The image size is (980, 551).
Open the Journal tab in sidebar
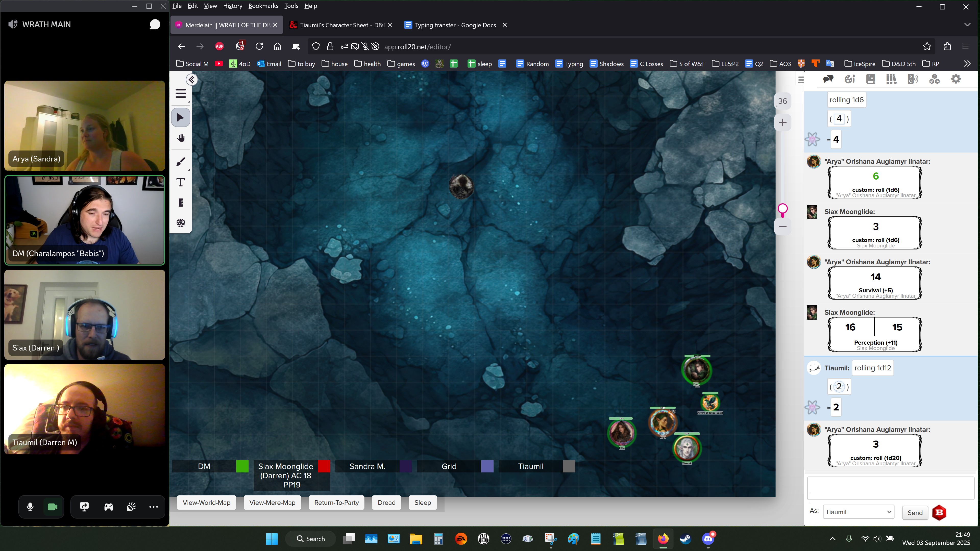click(x=871, y=79)
